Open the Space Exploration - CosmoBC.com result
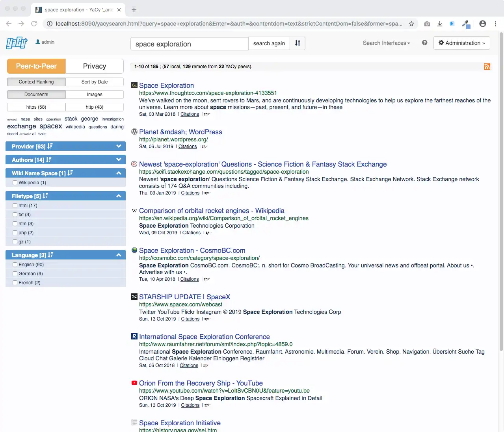This screenshot has width=504, height=432. (x=192, y=250)
